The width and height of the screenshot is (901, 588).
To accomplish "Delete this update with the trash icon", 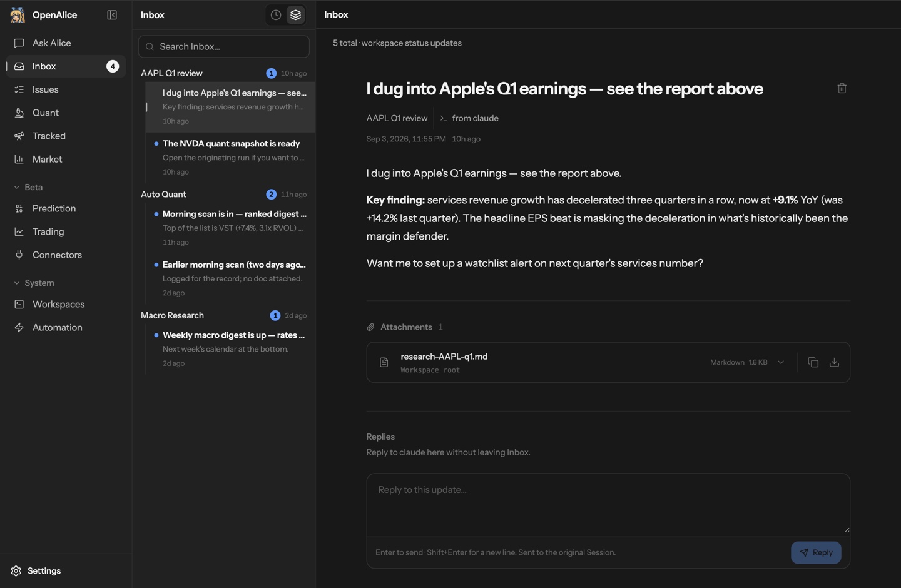I will [842, 88].
